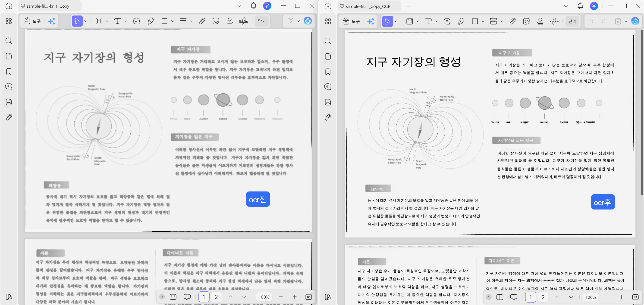644x305 pixels.
Task: Expand text tool dropdown arrow in left window
Action: tap(126, 21)
